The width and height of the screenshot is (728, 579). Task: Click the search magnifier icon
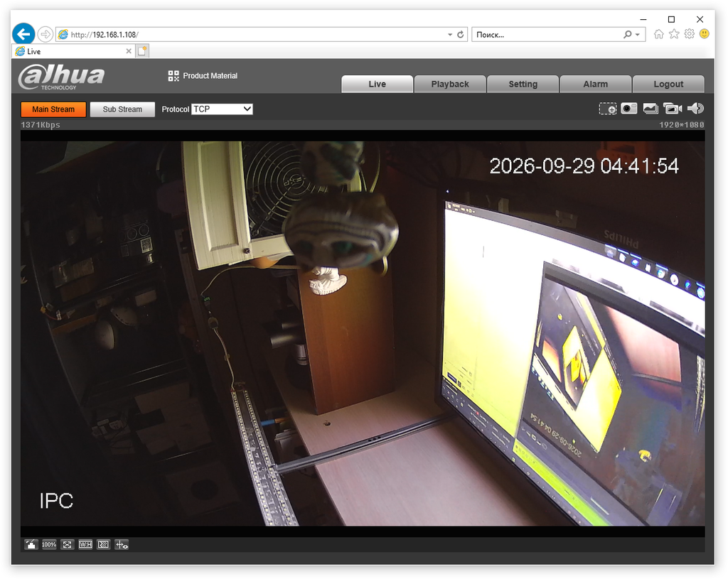[628, 34]
